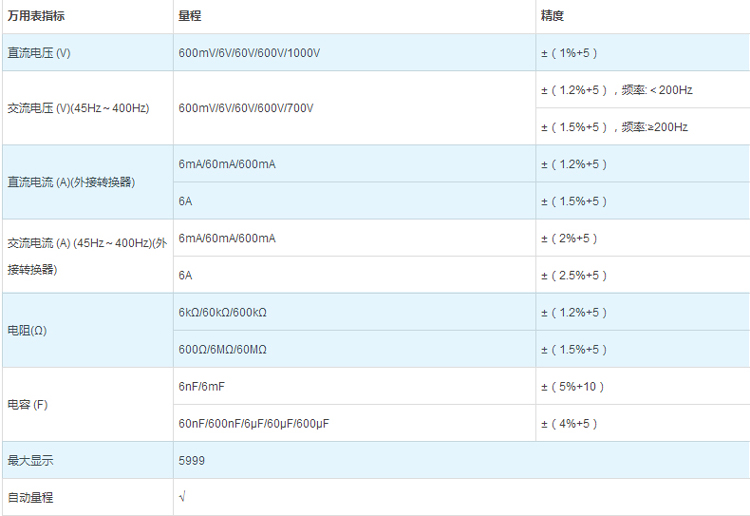Click the 直流电流 (A)(外接转换器) label
750x516 pixels.
point(71,182)
